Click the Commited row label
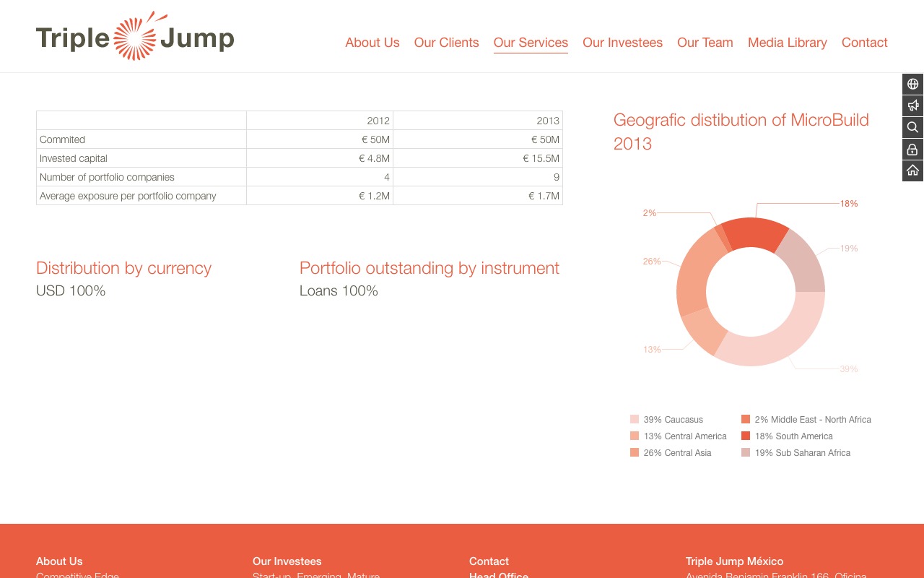Viewport: 924px width, 578px height. (x=62, y=139)
